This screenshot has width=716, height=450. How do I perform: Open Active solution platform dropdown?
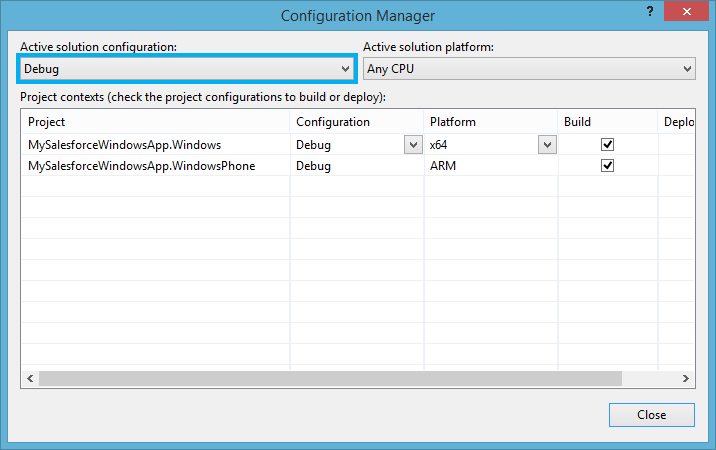[x=529, y=69]
